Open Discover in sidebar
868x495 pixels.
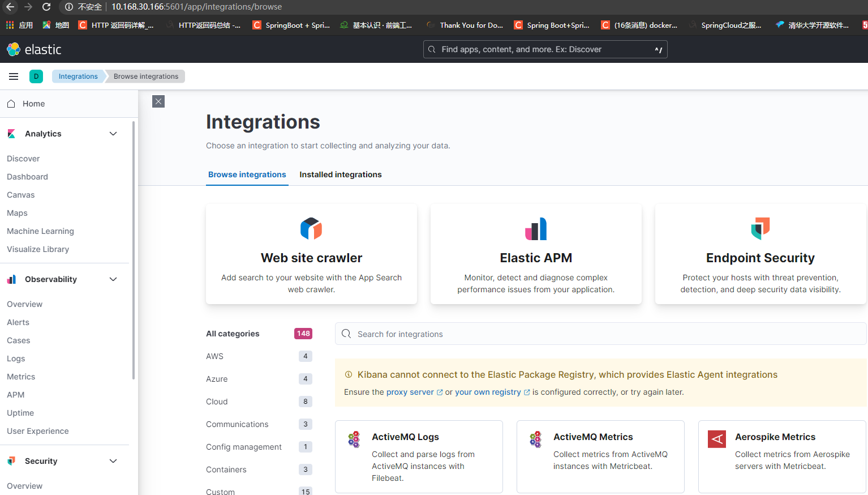(x=23, y=159)
